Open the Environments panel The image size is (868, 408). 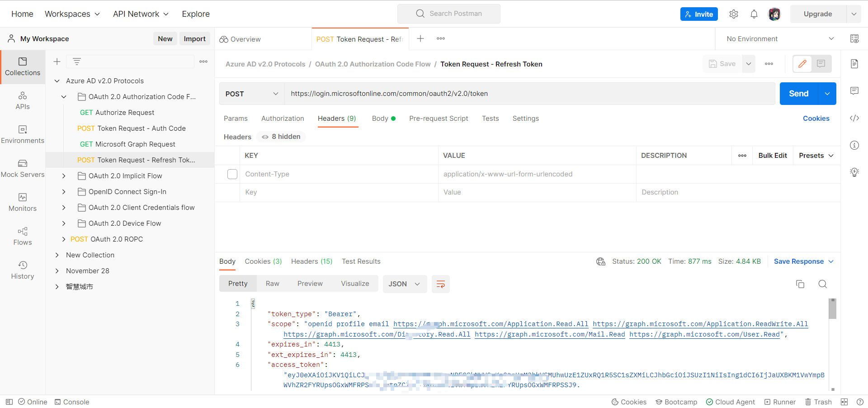[23, 134]
